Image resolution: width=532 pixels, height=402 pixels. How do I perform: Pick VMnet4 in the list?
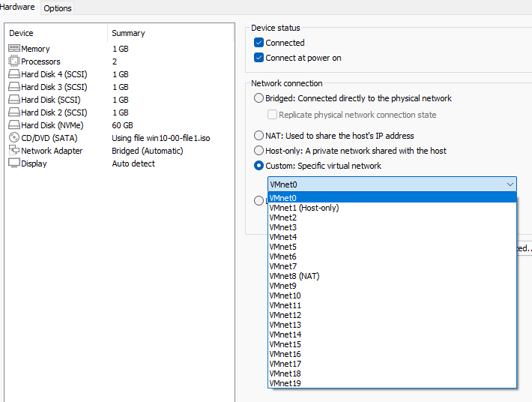392,237
